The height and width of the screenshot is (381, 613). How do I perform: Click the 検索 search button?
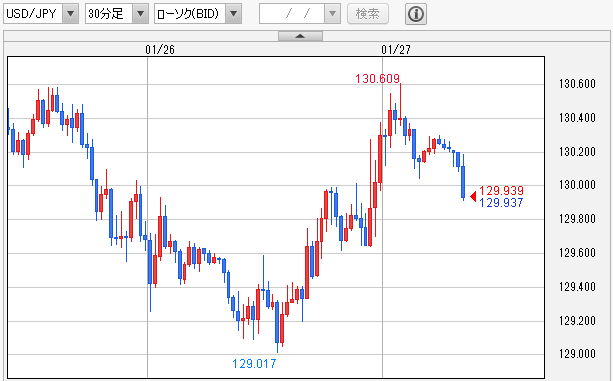(367, 14)
